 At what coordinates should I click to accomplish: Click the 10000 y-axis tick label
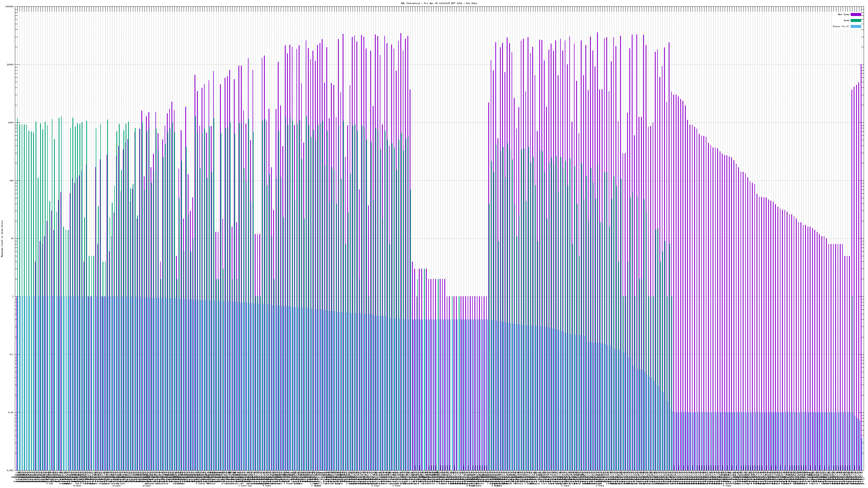tap(11, 65)
